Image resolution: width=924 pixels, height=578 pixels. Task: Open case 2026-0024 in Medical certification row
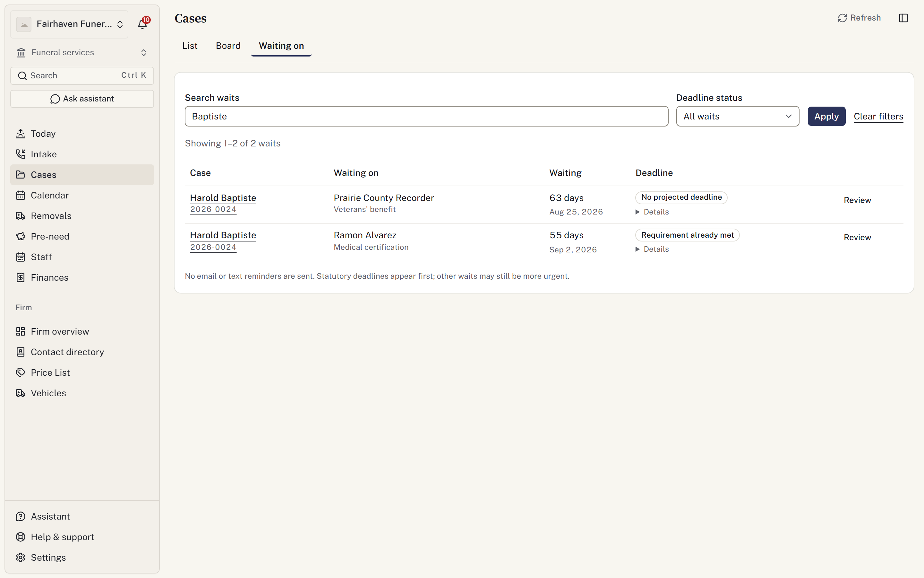(213, 247)
